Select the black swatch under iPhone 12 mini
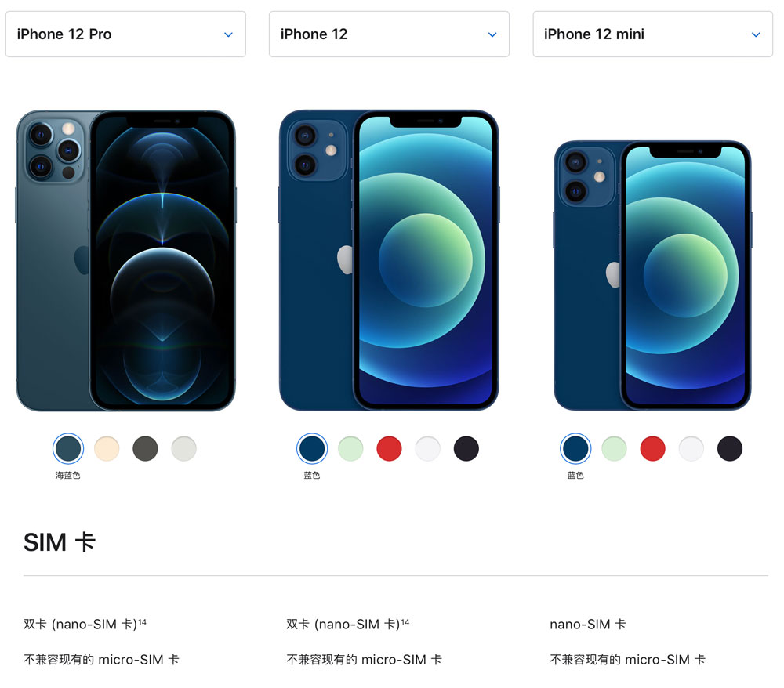 (729, 448)
